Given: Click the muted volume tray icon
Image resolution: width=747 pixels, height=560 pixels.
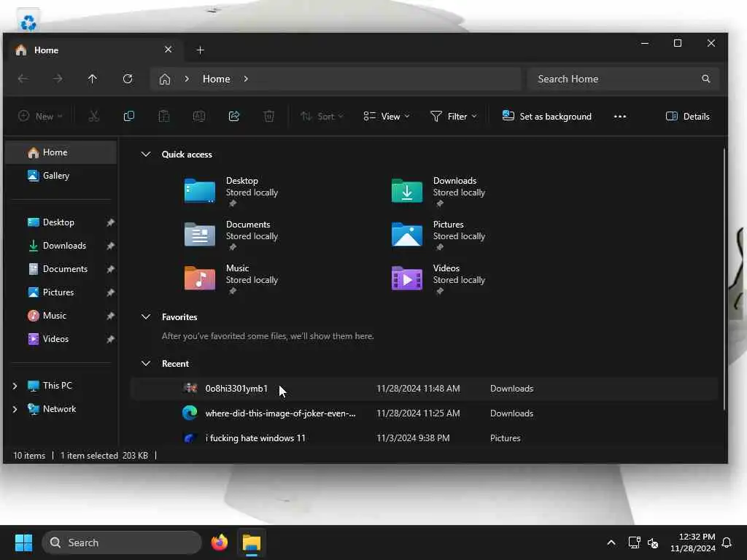Looking at the screenshot, I should click(x=653, y=542).
